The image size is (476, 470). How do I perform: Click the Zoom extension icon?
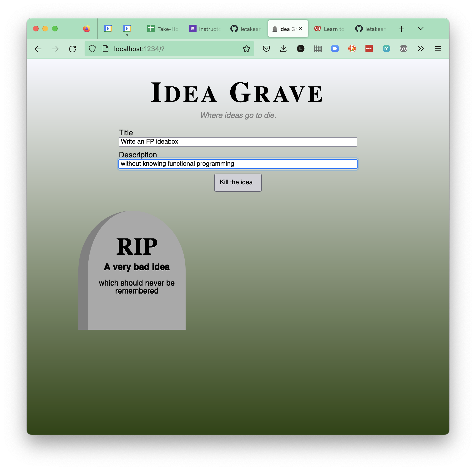point(335,49)
